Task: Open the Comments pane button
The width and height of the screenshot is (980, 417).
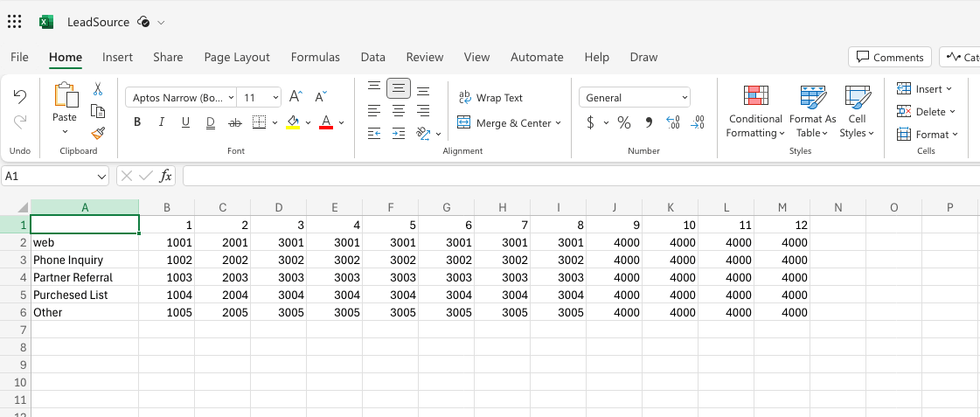Action: point(890,57)
